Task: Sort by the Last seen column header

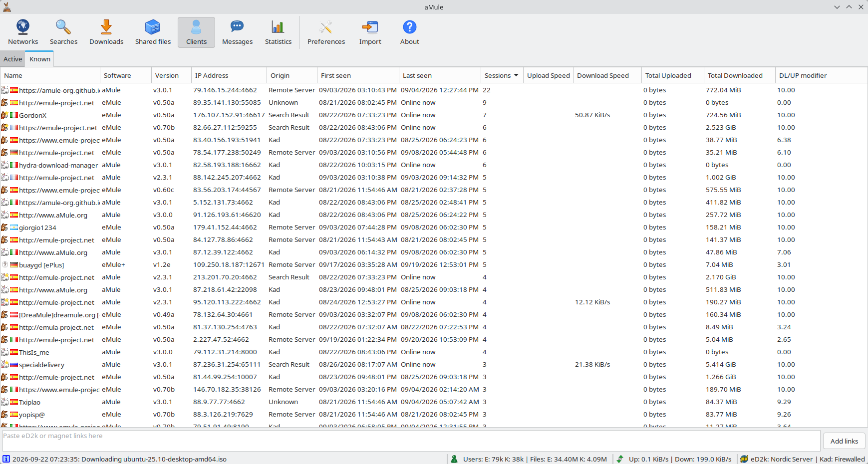Action: tap(440, 75)
